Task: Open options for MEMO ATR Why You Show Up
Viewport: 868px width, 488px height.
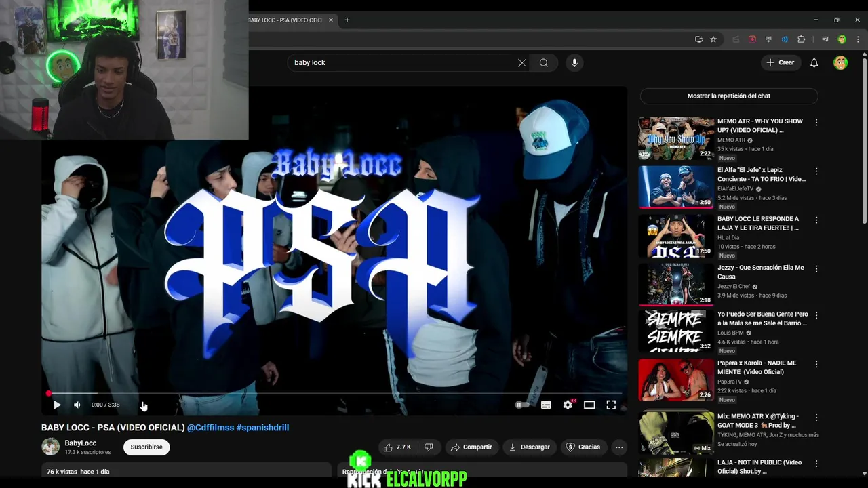Action: pyautogui.click(x=816, y=123)
